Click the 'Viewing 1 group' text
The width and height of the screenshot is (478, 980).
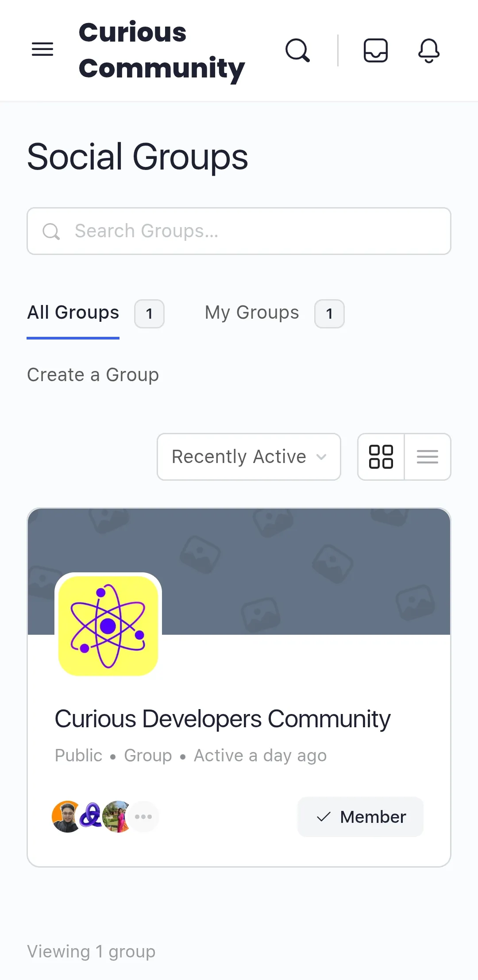(x=91, y=951)
